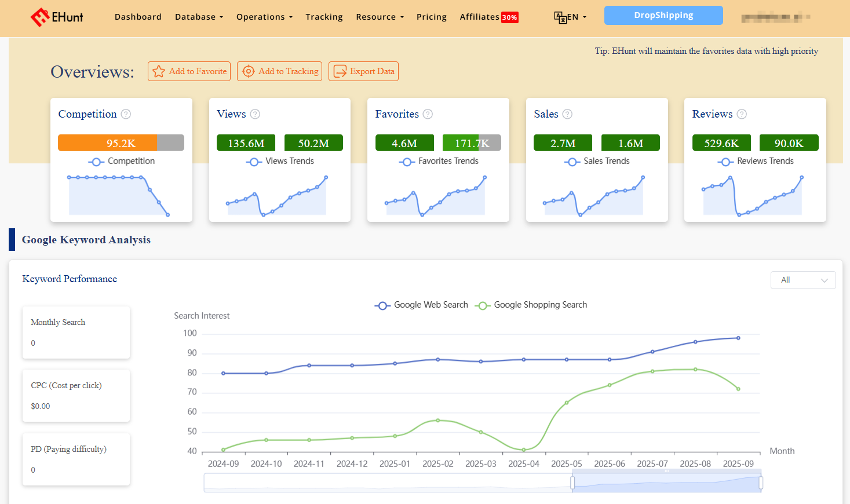This screenshot has height=504, width=850.
Task: Open the Sales help question mark
Action: [x=567, y=114]
